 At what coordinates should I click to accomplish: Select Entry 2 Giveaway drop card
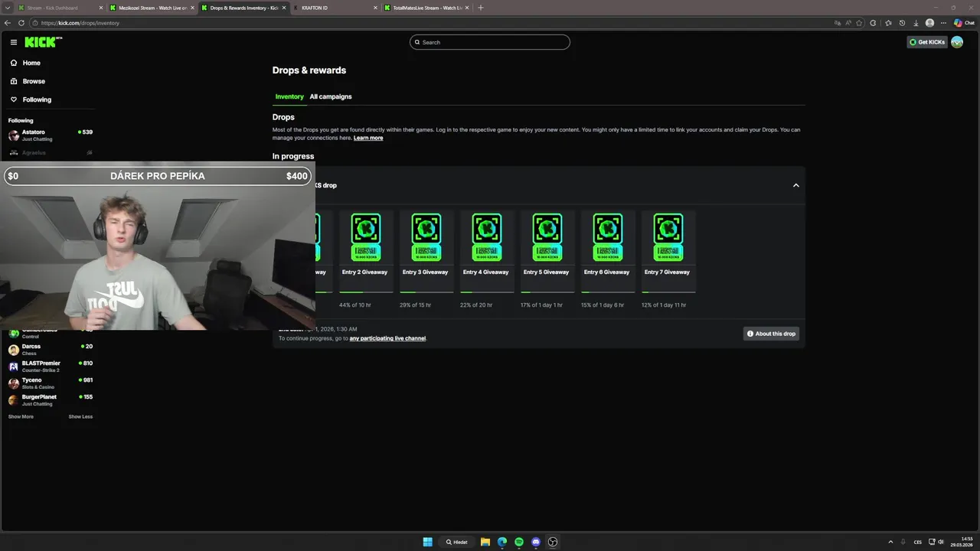(x=365, y=251)
